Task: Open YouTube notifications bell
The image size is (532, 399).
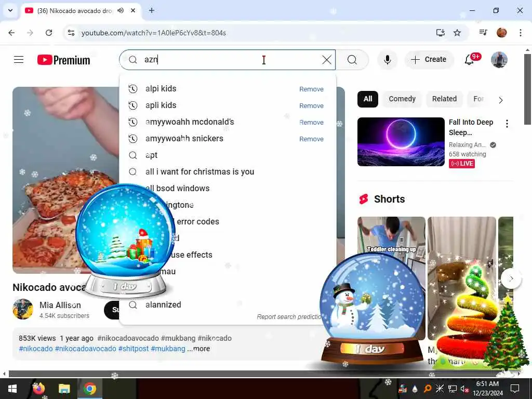Action: 470,60
